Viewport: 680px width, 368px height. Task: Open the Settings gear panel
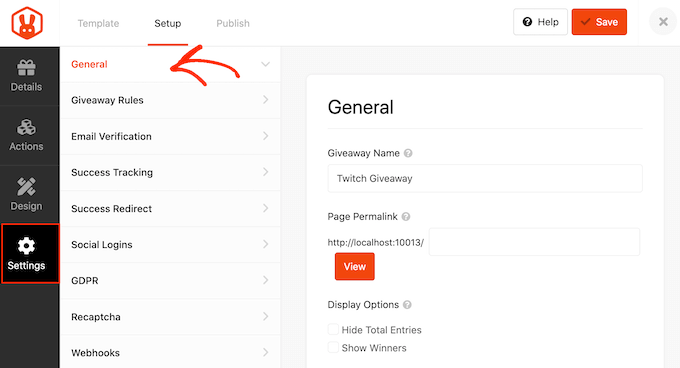pyautogui.click(x=30, y=254)
